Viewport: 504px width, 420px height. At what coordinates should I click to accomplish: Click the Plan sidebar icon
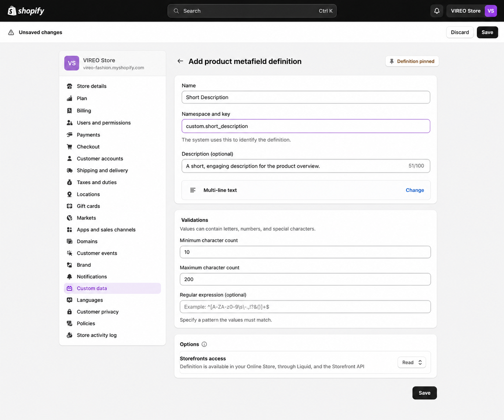pyautogui.click(x=69, y=98)
